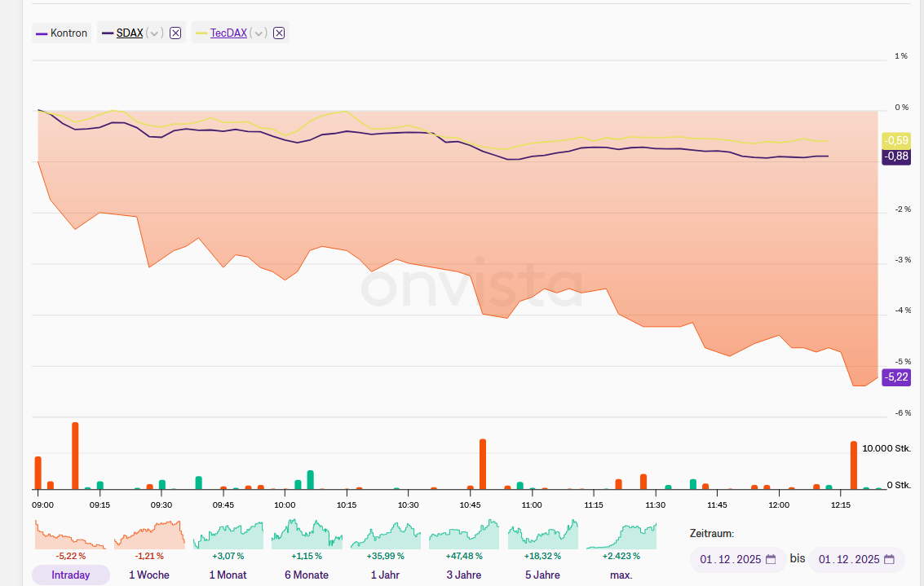The image size is (924, 586).
Task: Click the Kontron legend chip
Action: pos(62,33)
